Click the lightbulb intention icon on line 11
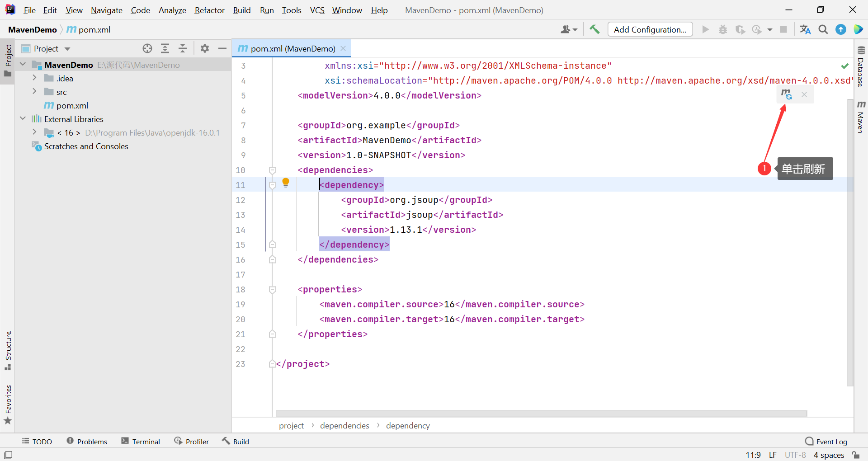 coord(286,183)
